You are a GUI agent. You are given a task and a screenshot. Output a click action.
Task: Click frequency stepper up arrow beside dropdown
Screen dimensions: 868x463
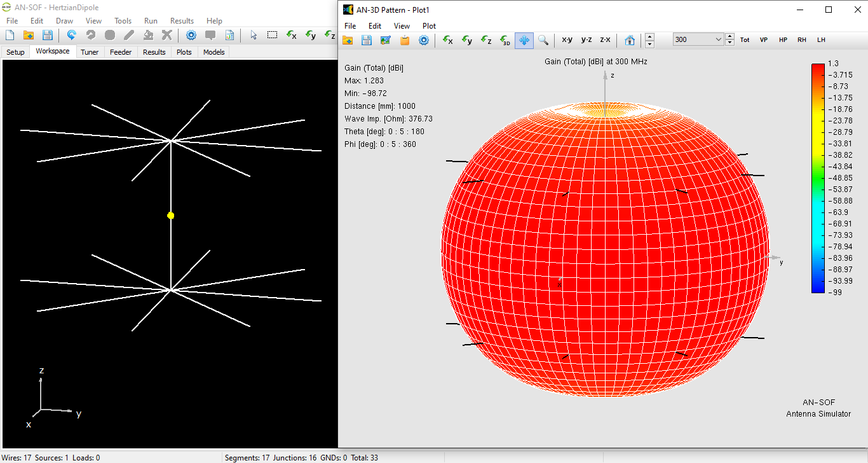[730, 36]
